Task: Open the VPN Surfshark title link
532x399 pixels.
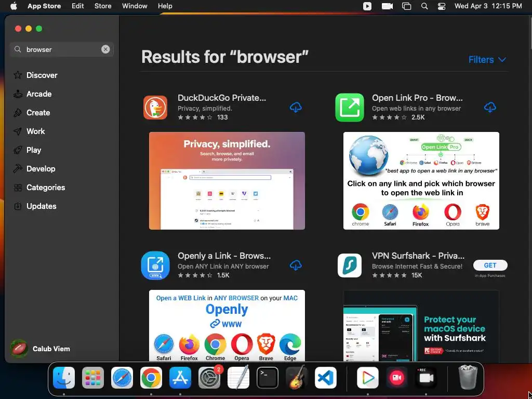Action: click(418, 256)
